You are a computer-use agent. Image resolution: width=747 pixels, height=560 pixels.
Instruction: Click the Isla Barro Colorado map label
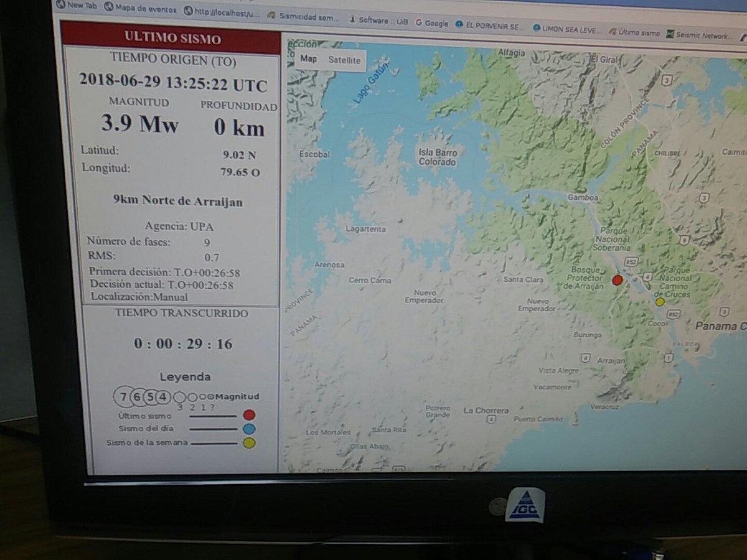[437, 157]
